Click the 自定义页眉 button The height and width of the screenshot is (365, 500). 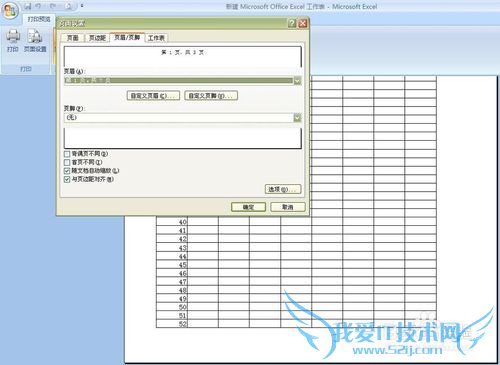coord(153,96)
